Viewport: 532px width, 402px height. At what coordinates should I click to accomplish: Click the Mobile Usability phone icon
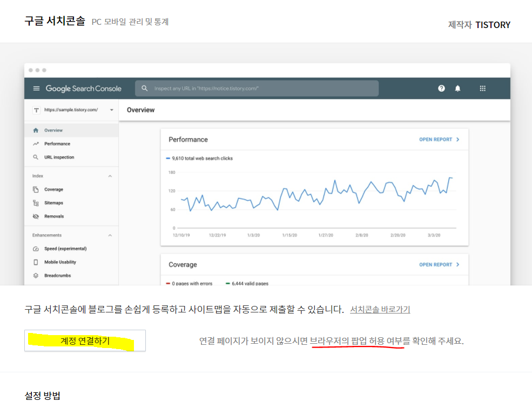[x=36, y=262]
